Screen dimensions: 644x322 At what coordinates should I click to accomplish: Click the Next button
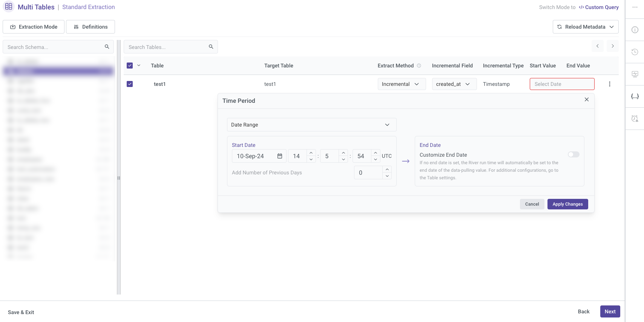point(610,311)
